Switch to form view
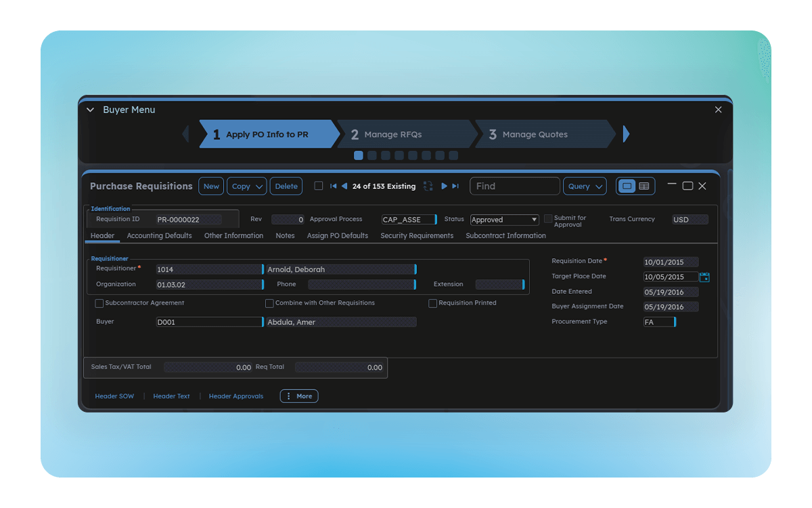The height and width of the screenshot is (508, 812). (627, 186)
